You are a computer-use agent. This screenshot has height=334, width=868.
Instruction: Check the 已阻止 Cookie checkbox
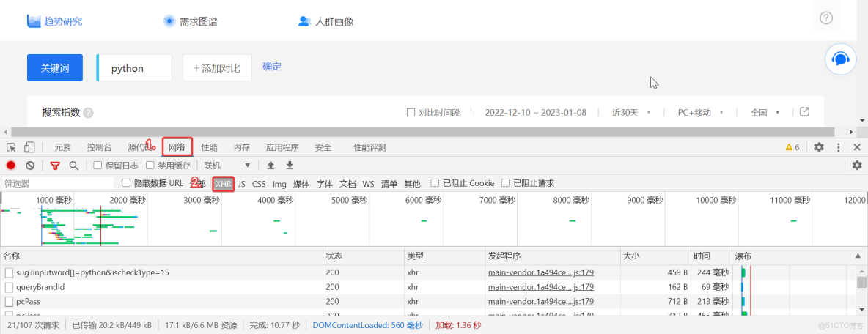coord(435,183)
